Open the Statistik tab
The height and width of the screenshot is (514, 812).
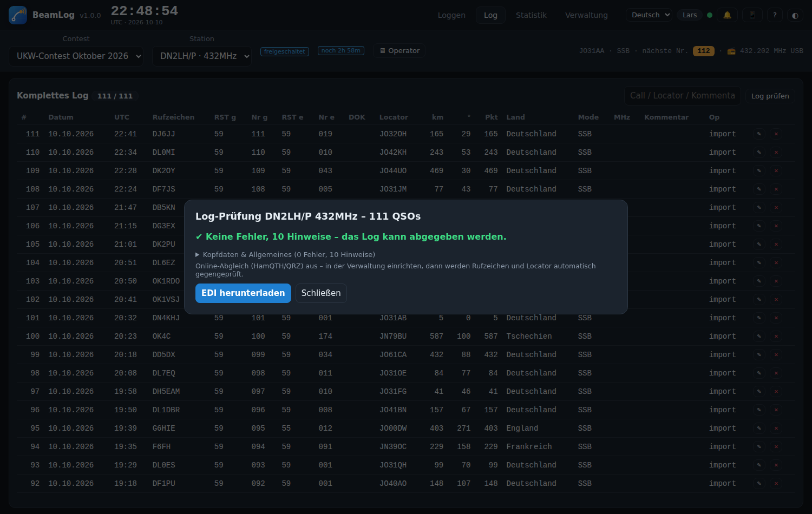pos(531,15)
